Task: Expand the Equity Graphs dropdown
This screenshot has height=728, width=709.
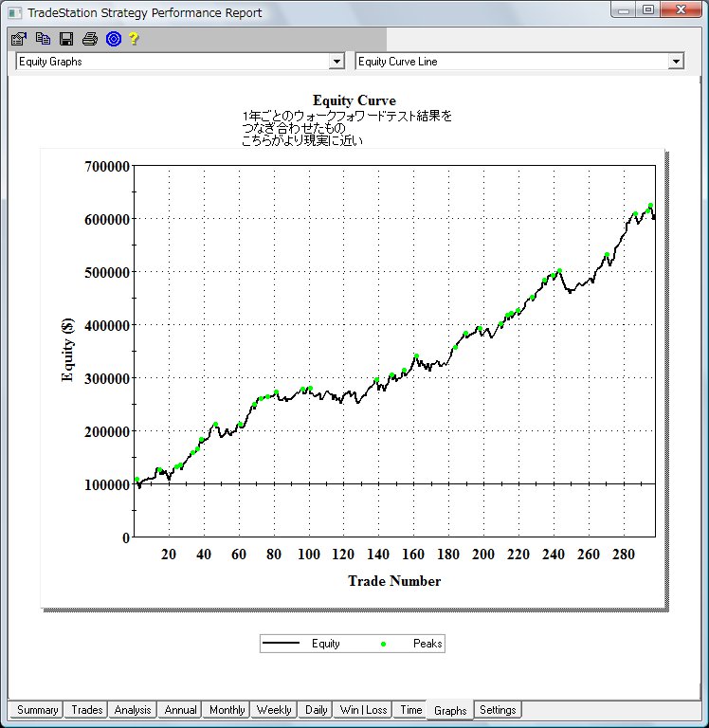Action: tap(336, 62)
